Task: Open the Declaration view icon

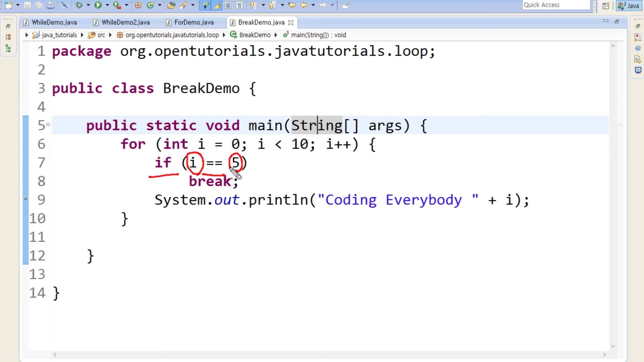Action: 638,59
